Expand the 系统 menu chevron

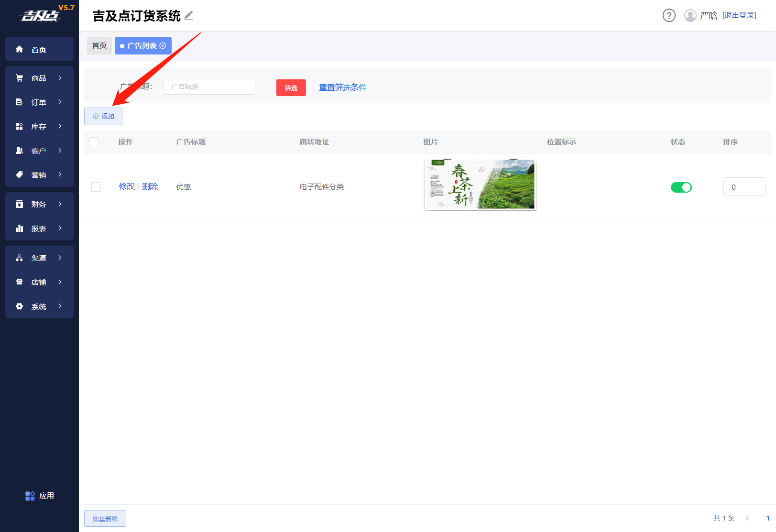pos(60,306)
